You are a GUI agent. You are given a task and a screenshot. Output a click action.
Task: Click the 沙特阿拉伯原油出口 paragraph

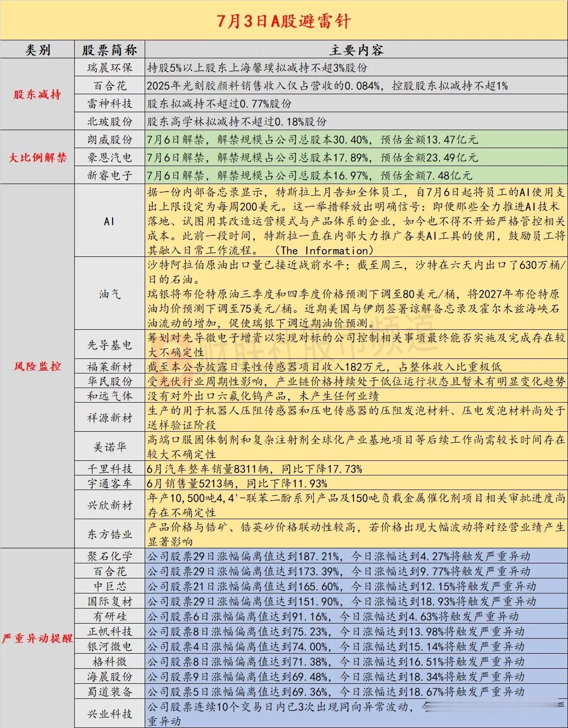356,294
